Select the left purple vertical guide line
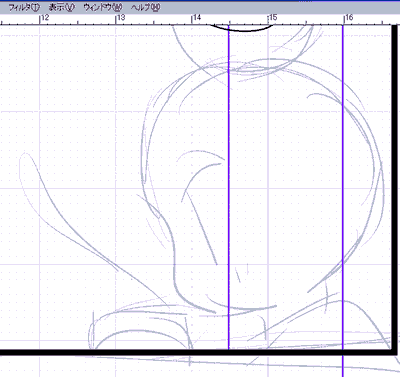This screenshot has height=377, width=400. pos(229,187)
